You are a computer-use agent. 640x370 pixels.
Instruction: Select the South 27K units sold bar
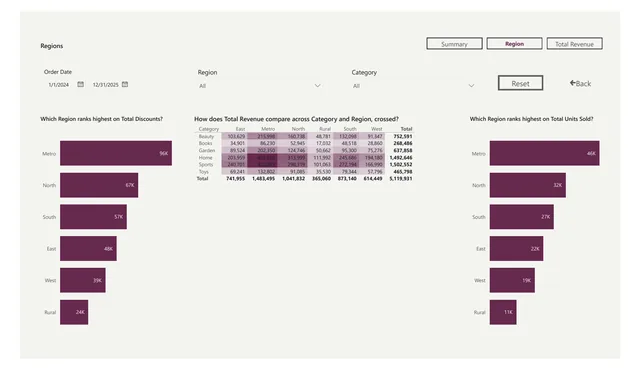pos(522,217)
